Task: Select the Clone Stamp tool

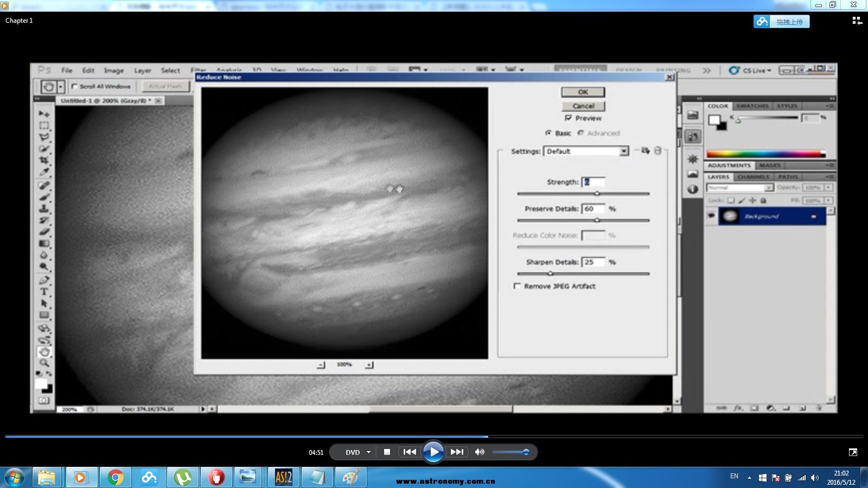Action: (44, 208)
